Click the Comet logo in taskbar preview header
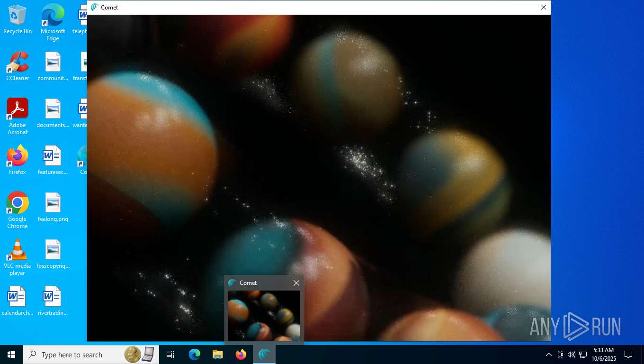 tap(232, 283)
